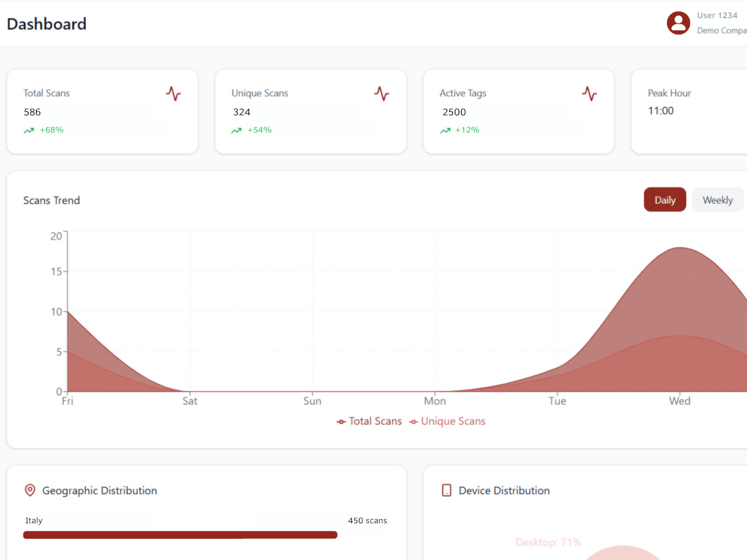Click the 324 unique scans value
747x560 pixels.
pyautogui.click(x=242, y=112)
